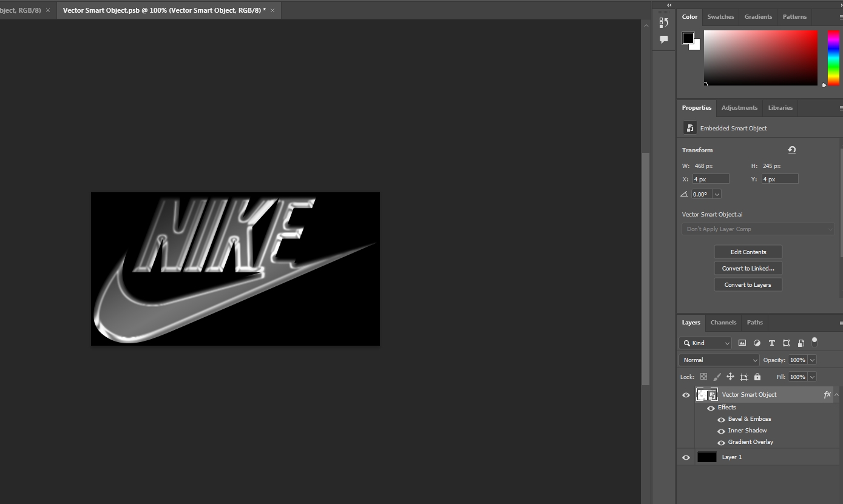The width and height of the screenshot is (843, 504).
Task: Click the hue spectrum slider bar
Action: coord(834,58)
